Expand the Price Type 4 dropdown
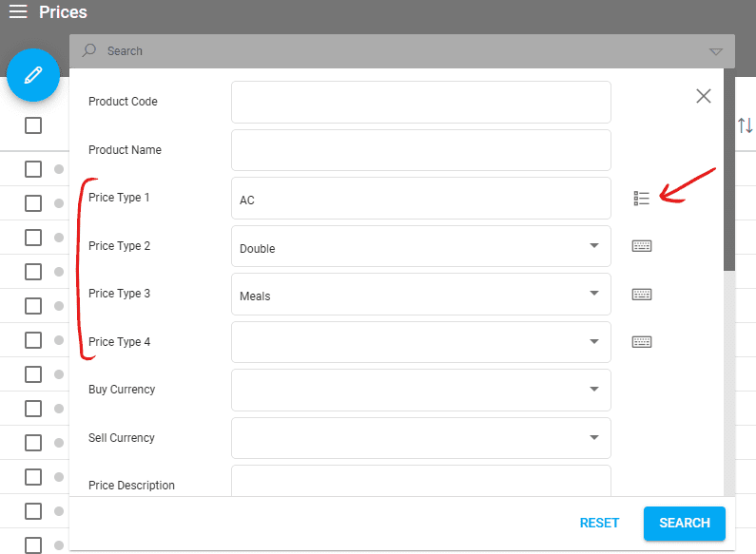This screenshot has width=756, height=554. 421,342
